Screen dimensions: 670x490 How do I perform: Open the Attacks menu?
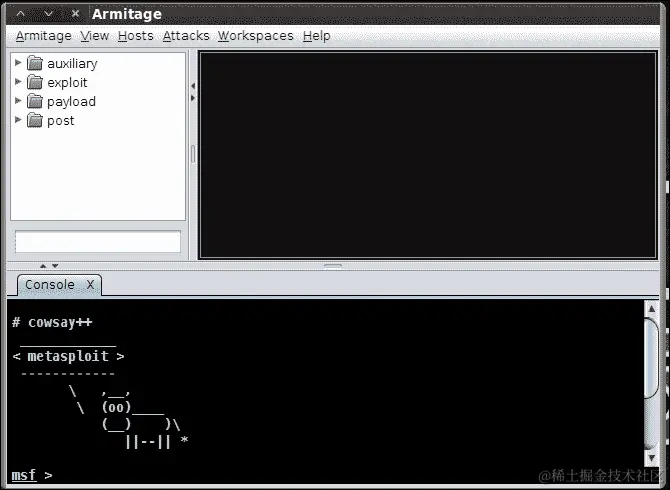pyautogui.click(x=186, y=36)
